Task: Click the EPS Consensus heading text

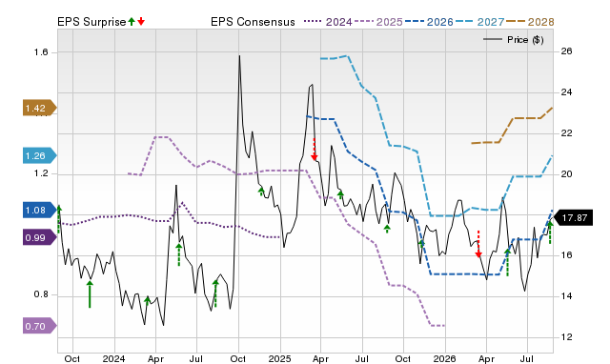Action: (253, 22)
